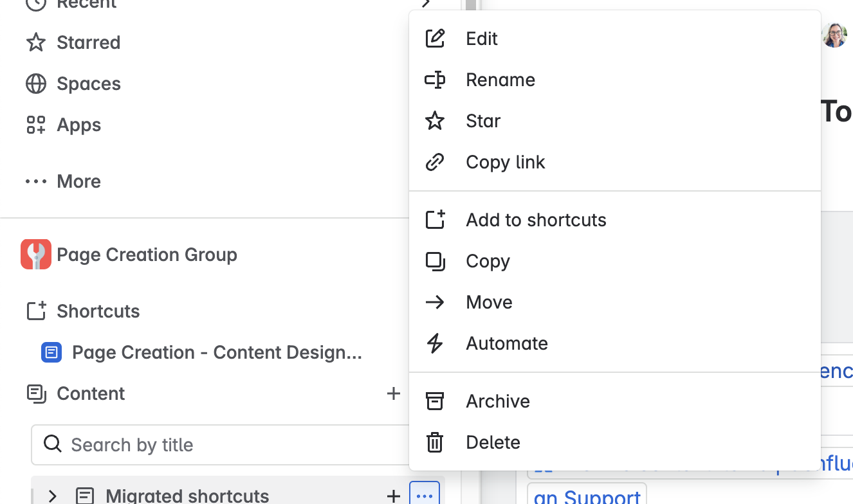Open Apps in the sidebar
This screenshot has width=853, height=504.
63,125
